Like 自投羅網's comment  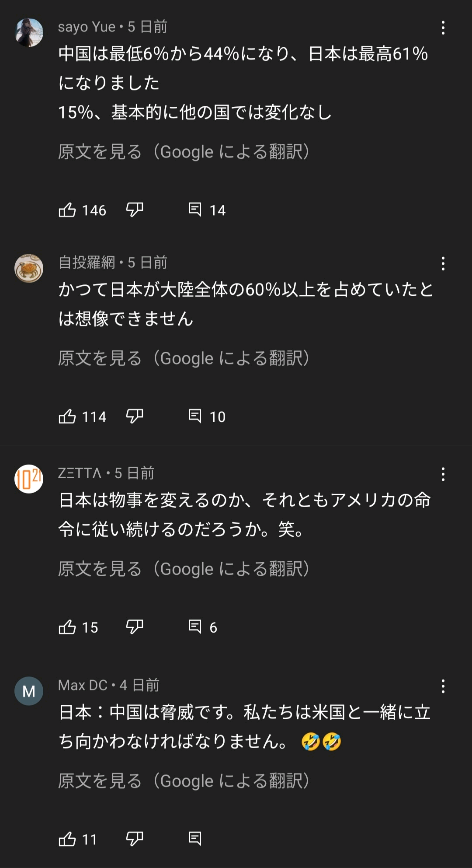pyautogui.click(x=67, y=416)
